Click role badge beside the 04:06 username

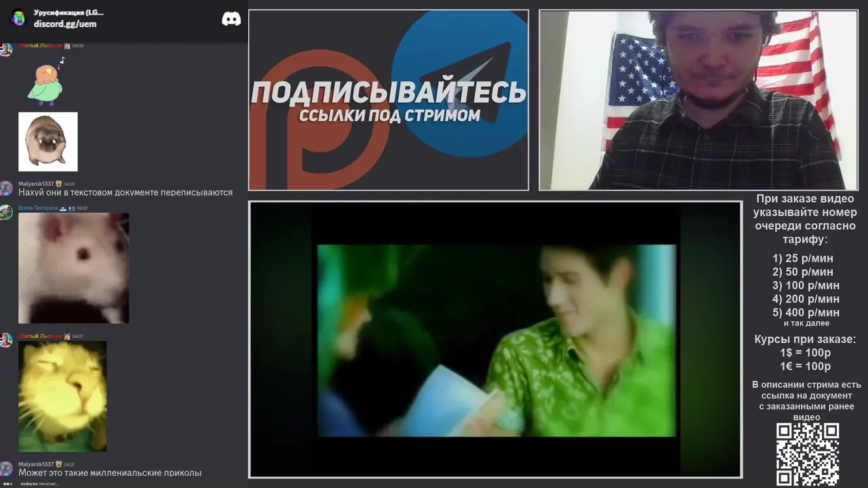tap(67, 45)
